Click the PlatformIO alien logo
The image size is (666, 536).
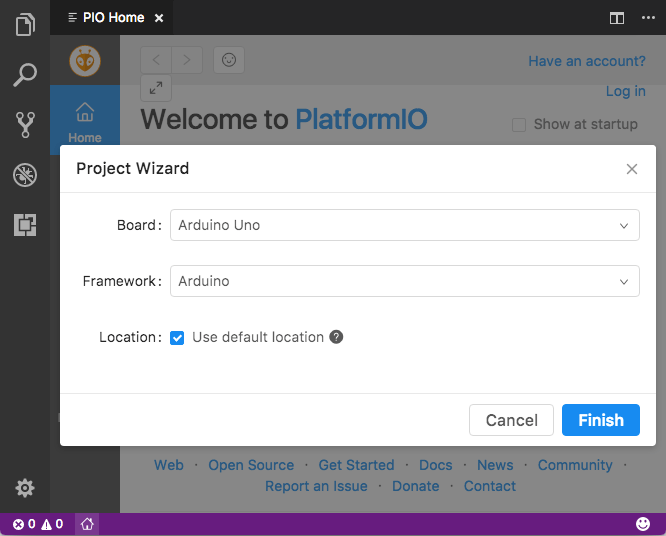tap(85, 61)
